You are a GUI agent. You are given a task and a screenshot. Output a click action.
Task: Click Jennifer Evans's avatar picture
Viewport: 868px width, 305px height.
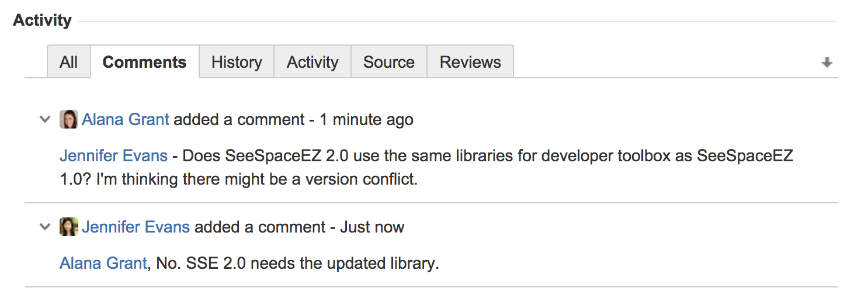[x=68, y=227]
